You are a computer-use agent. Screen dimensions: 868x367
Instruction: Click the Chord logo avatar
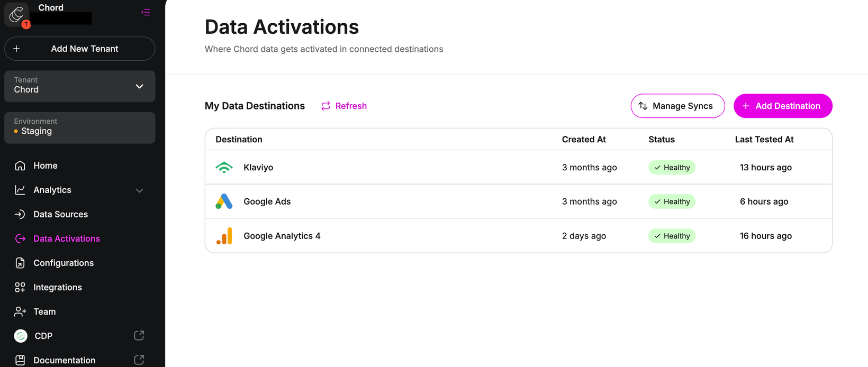pyautogui.click(x=16, y=15)
